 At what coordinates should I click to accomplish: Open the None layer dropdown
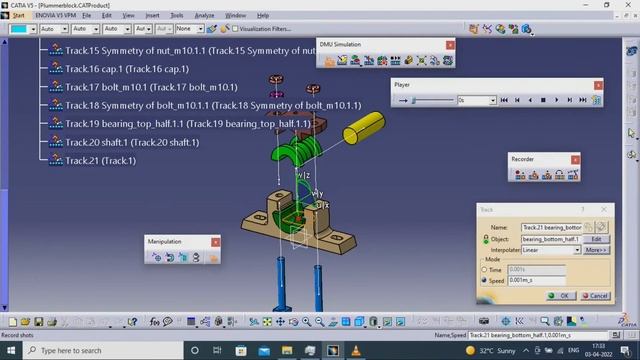pyautogui.click(x=200, y=29)
